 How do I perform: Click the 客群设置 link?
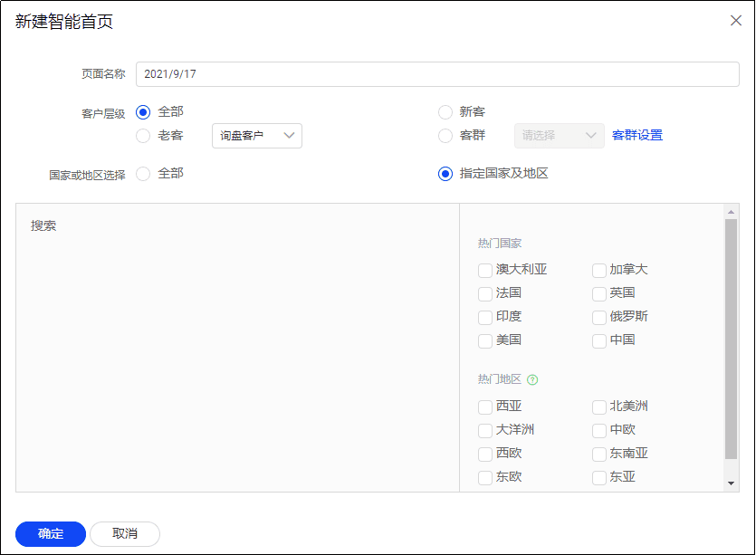click(636, 135)
